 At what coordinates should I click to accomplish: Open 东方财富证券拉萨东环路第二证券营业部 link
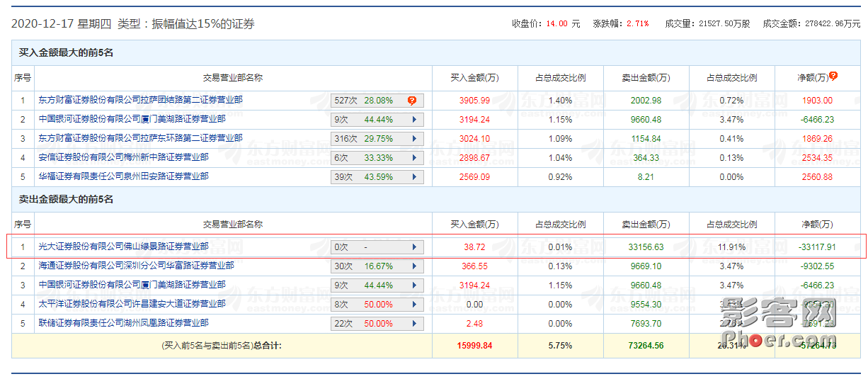click(141, 138)
